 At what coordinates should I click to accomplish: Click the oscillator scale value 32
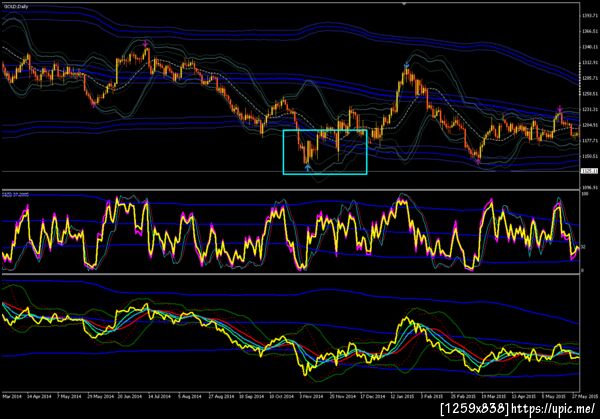pos(584,247)
